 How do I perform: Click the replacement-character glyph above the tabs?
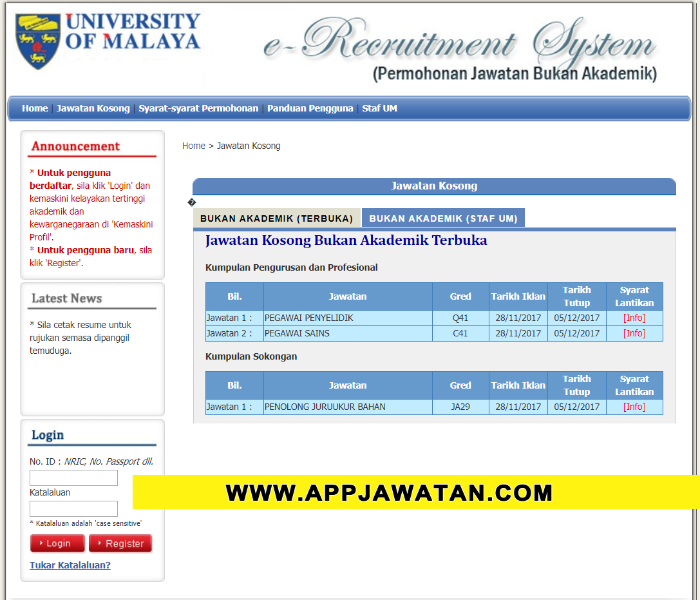click(191, 202)
